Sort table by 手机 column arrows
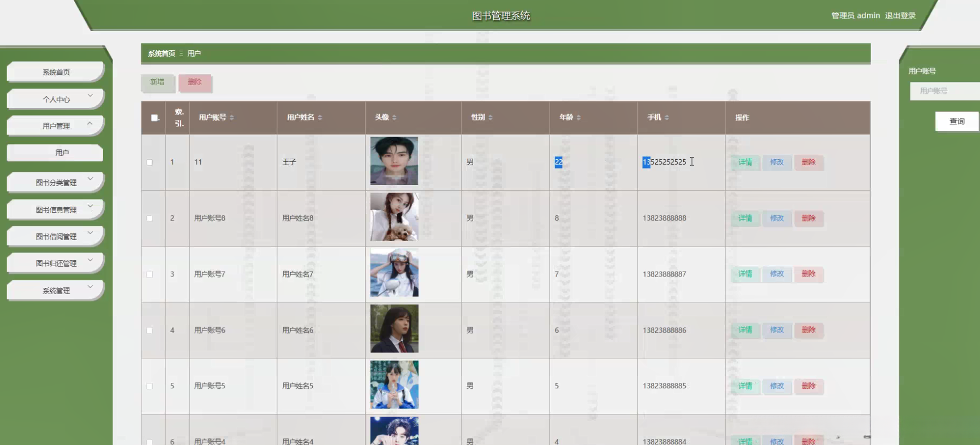980x445 pixels. coord(667,118)
